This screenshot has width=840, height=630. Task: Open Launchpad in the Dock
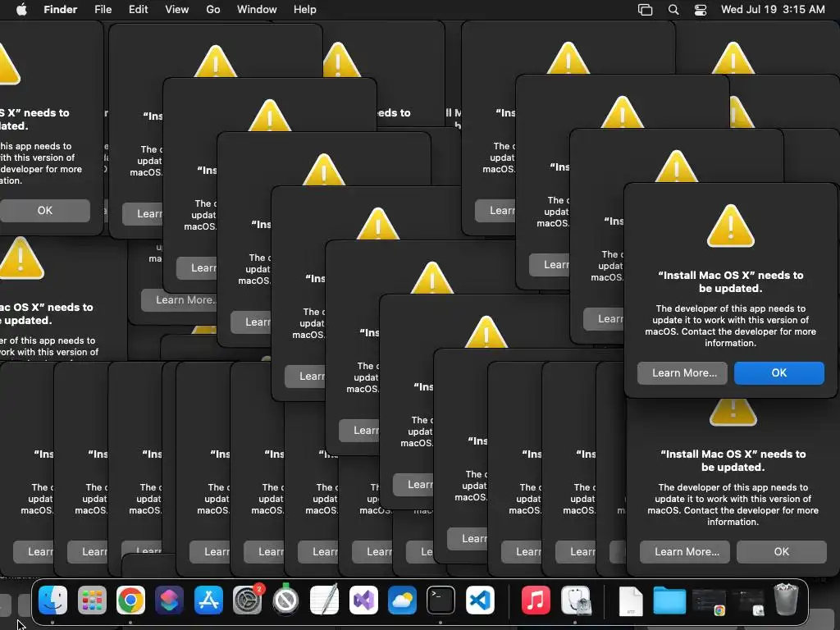point(92,600)
